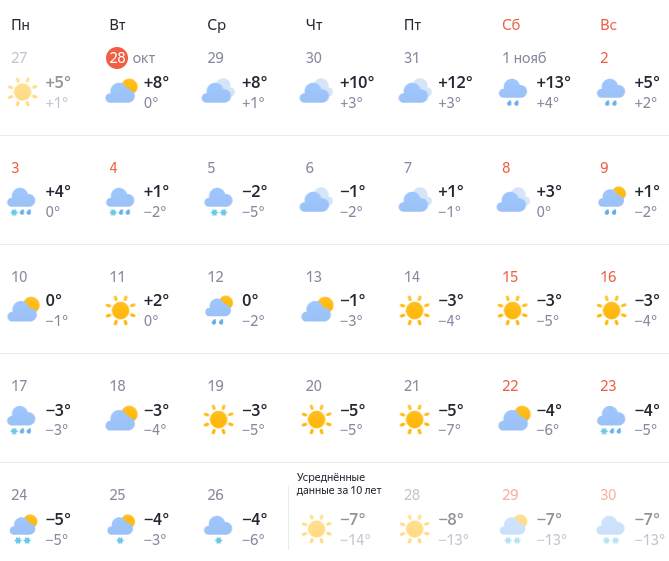Image resolution: width=669 pixels, height=561 pixels.
Task: Open the forecast for 1 нояб
Action: pyautogui.click(x=524, y=58)
